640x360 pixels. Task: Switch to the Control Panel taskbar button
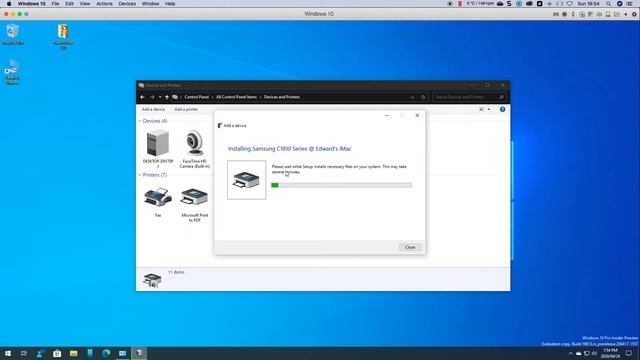click(x=122, y=353)
